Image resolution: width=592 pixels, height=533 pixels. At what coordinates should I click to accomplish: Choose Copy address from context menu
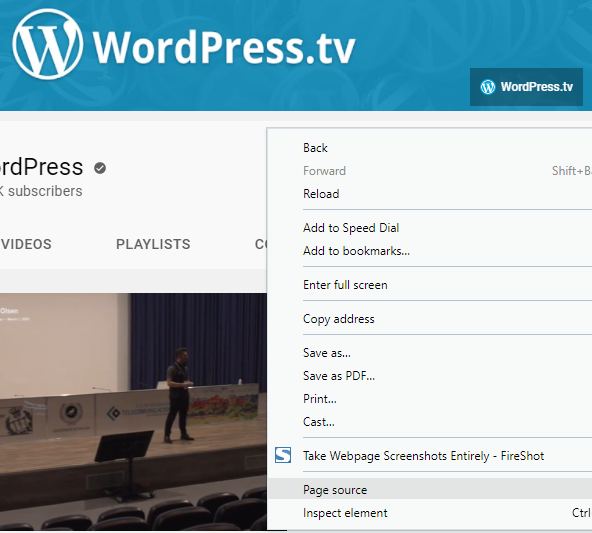point(430,319)
